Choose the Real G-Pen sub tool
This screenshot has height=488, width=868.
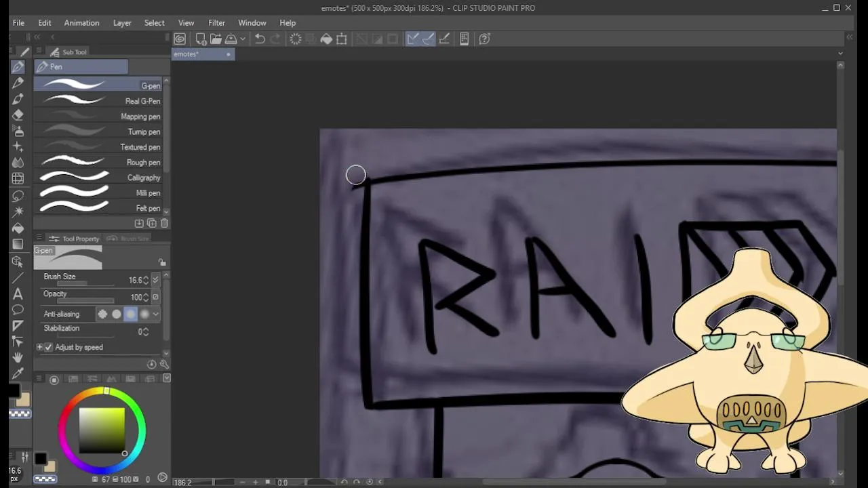(x=99, y=101)
